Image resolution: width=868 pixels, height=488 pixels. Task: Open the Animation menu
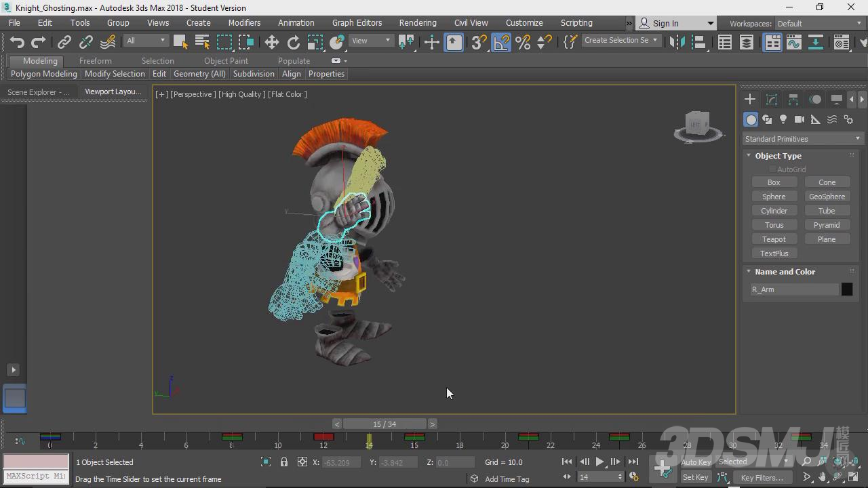[x=296, y=23]
